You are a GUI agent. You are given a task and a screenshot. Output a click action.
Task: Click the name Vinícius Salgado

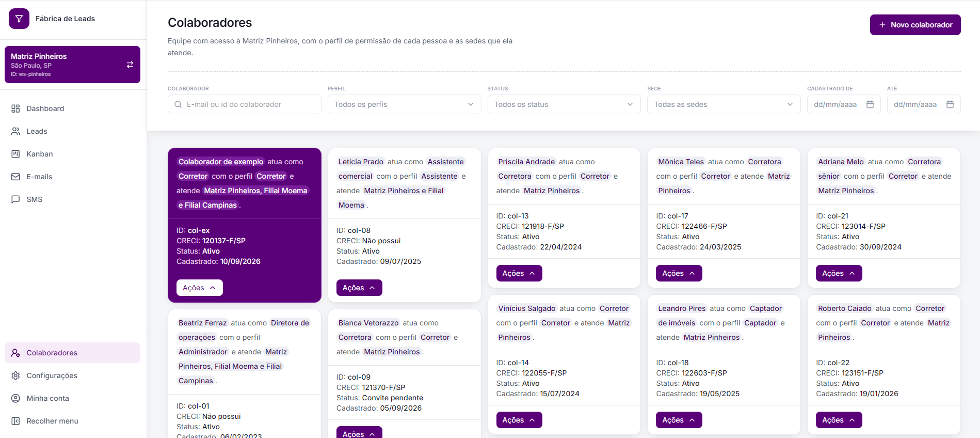click(527, 308)
